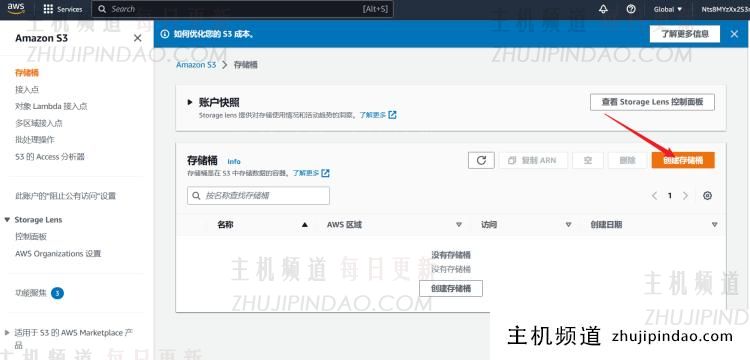Open the help question mark icon

point(631,9)
